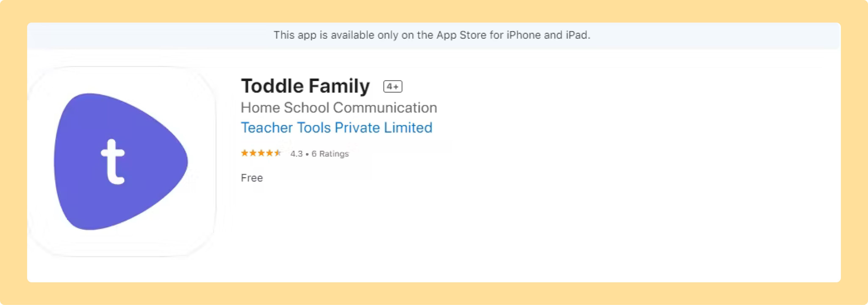Click the 4.3 average rating score
Image resolution: width=868 pixels, height=305 pixels.
296,154
